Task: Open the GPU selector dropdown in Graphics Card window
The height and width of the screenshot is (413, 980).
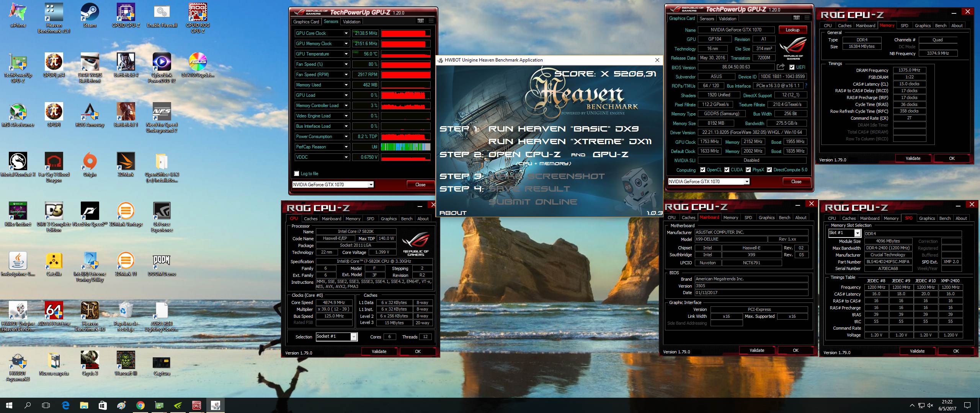Action: click(746, 182)
